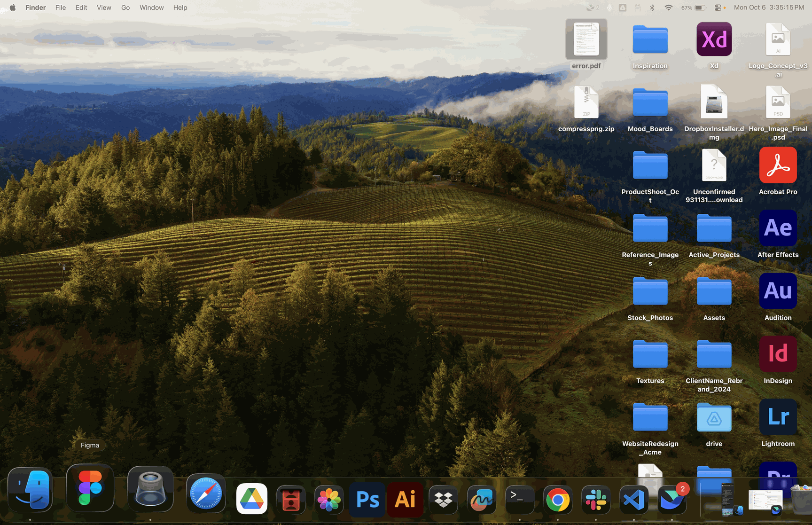The image size is (812, 525).
Task: Open Terminal from the Dock
Action: (x=519, y=499)
